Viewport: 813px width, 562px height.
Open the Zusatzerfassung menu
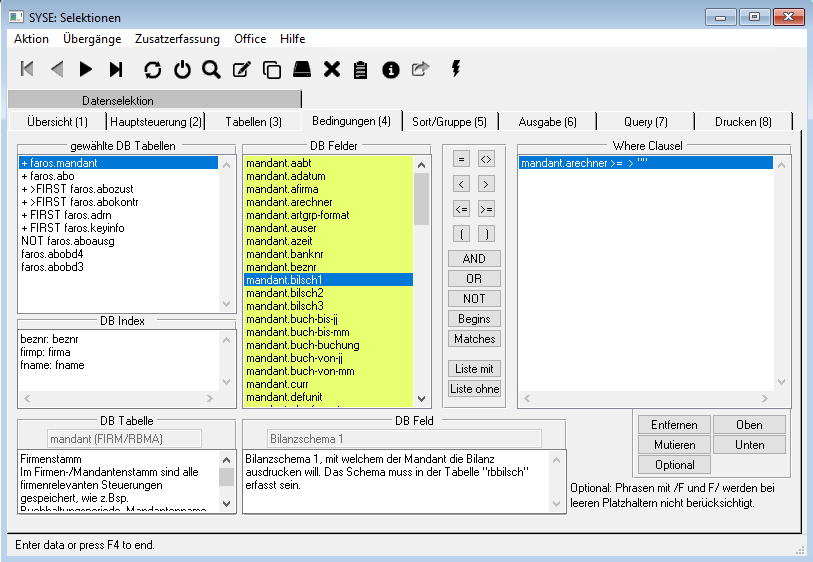point(177,39)
